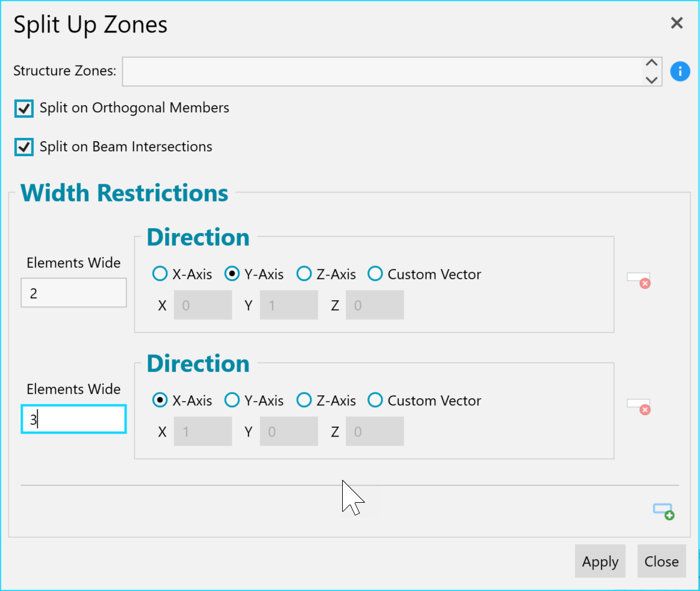The image size is (700, 591).
Task: Choose Custom Vector in the first Direction group
Action: (x=375, y=273)
